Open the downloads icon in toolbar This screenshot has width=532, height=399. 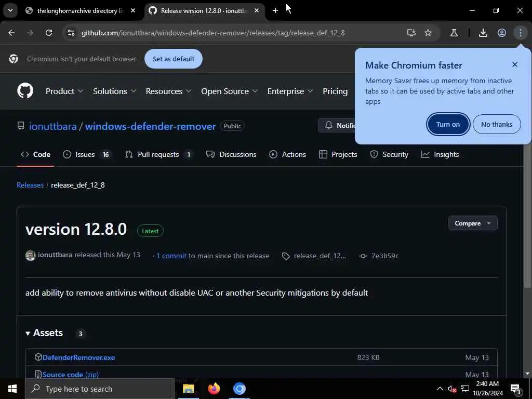pyautogui.click(x=483, y=33)
